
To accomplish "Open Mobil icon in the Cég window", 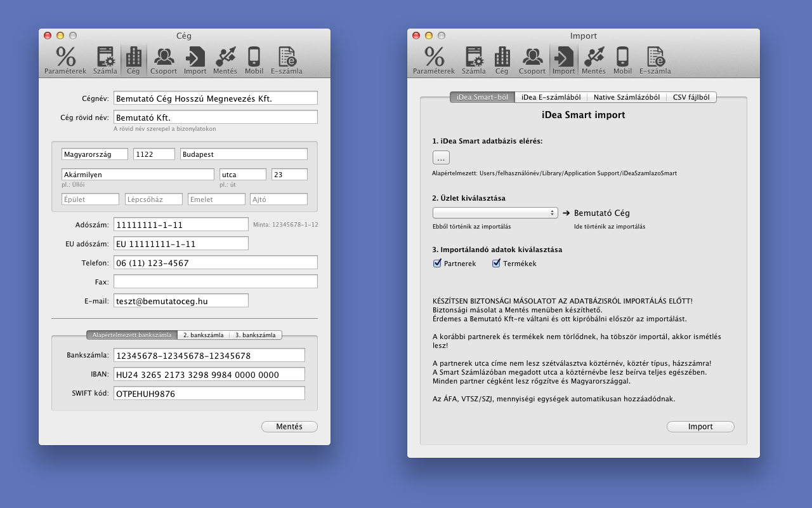I will coord(254,60).
